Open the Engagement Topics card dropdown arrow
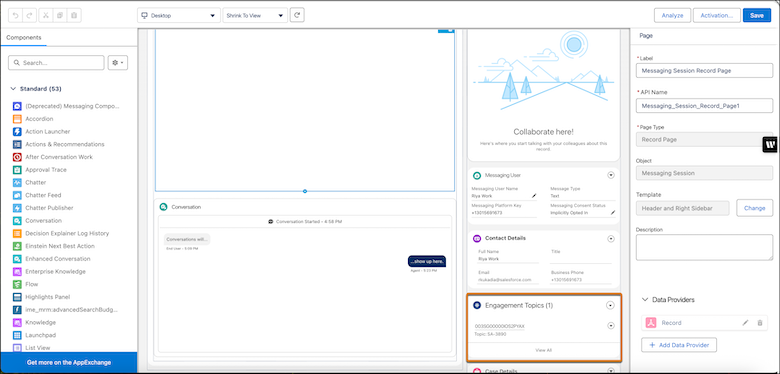780x374 pixels. (x=610, y=305)
